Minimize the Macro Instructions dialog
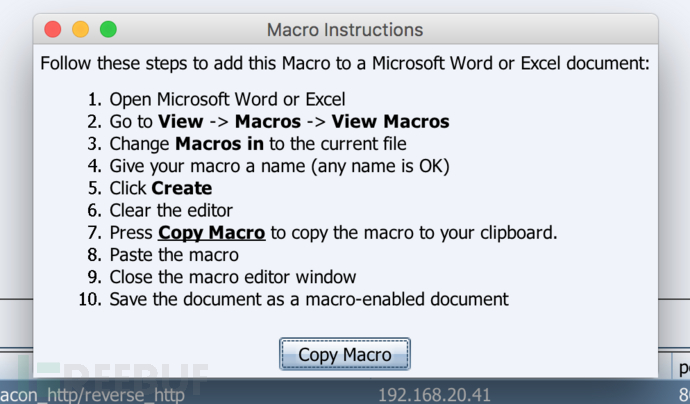Image resolution: width=690 pixels, height=404 pixels. click(81, 29)
